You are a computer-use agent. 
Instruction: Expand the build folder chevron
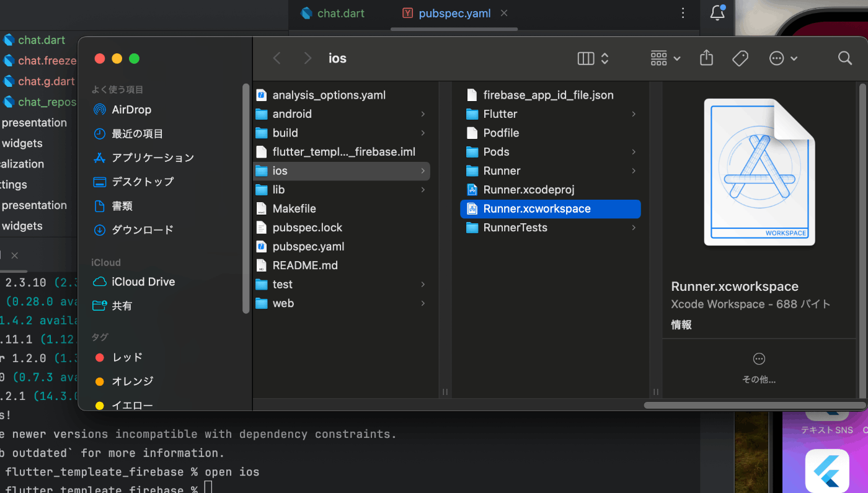coord(423,133)
